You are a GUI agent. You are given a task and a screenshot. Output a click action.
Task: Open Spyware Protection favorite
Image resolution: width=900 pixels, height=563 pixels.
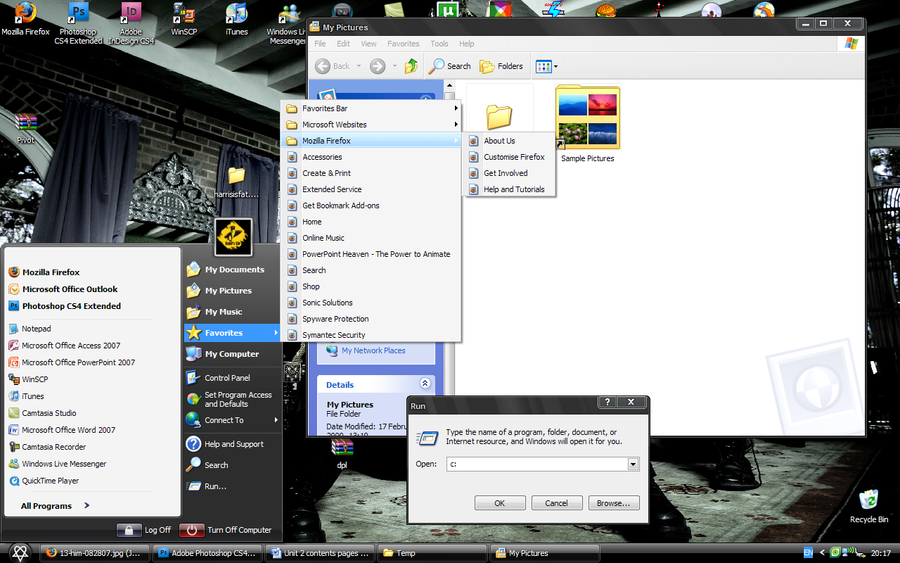pyautogui.click(x=372, y=319)
